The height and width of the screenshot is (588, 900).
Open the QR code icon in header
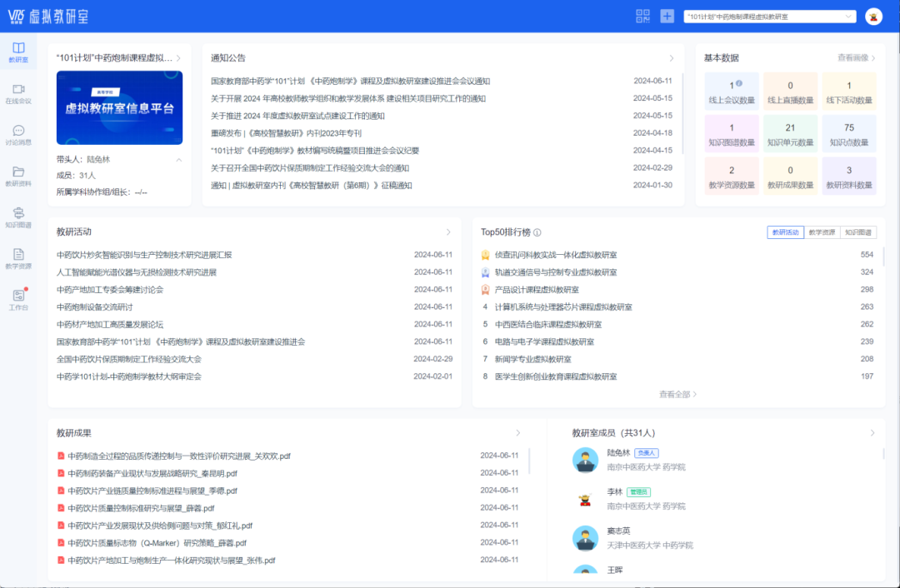pyautogui.click(x=642, y=16)
